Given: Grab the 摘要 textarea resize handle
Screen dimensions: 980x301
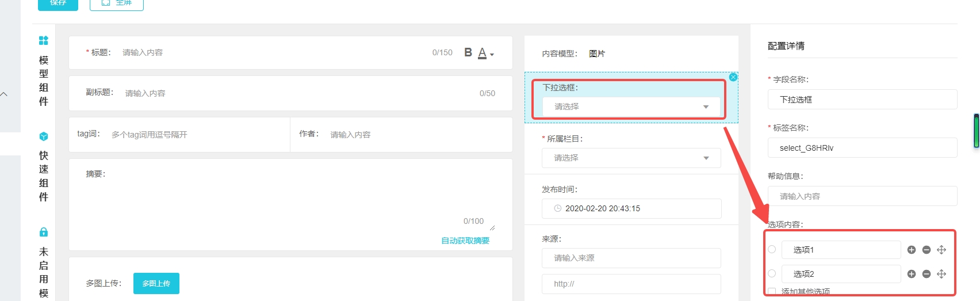Looking at the screenshot, I should (492, 228).
